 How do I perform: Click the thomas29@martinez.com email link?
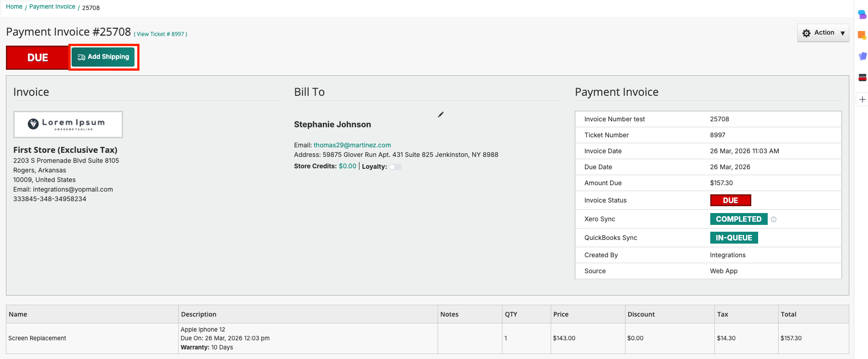point(352,145)
